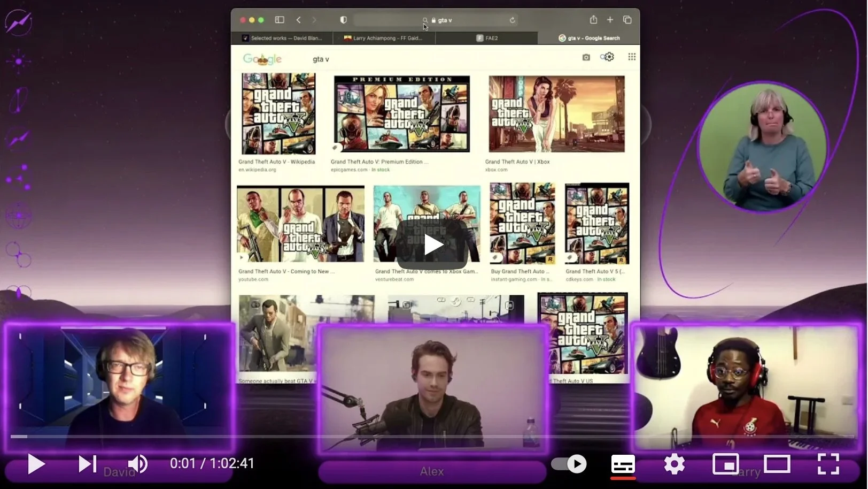This screenshot has height=489, width=868.
Task: Click the Safari privacy shield icon
Action: [343, 20]
